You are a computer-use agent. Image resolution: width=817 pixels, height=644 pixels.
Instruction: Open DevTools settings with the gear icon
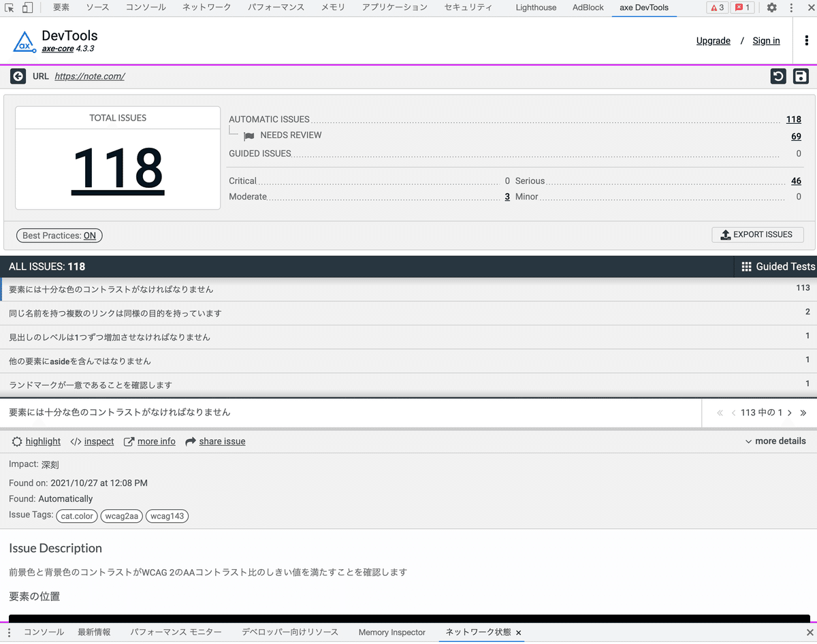point(771,7)
